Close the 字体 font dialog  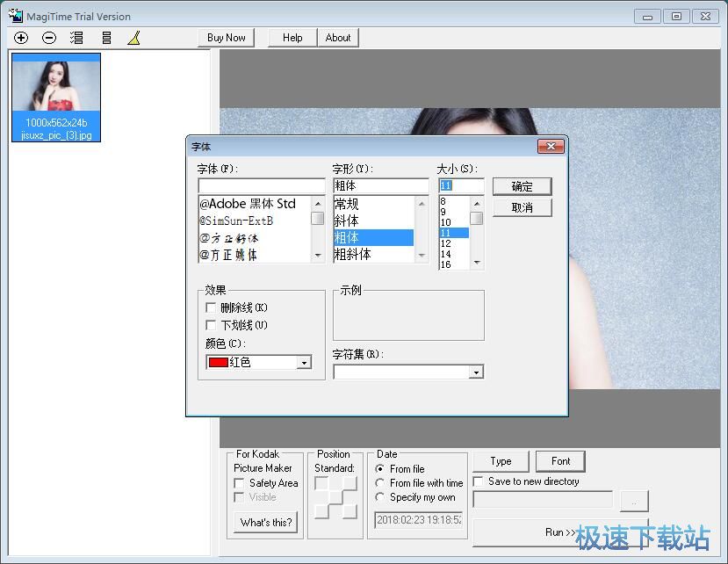coord(551,147)
